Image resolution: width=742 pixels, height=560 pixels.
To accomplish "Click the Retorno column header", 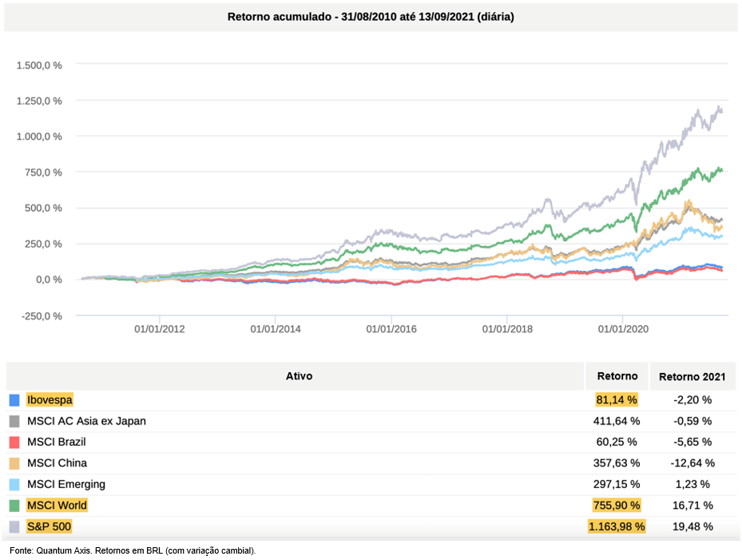I will pyautogui.click(x=617, y=375).
